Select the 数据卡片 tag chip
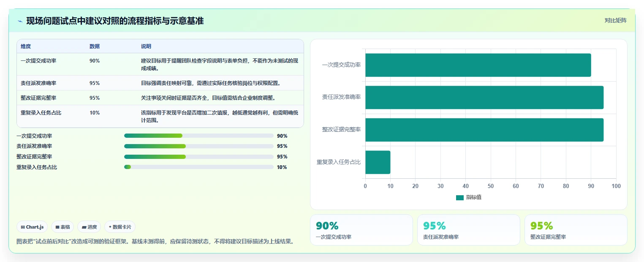Screen dimensions: 644x262 tap(120, 227)
